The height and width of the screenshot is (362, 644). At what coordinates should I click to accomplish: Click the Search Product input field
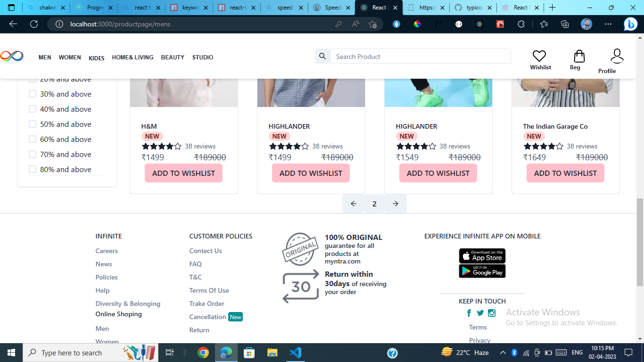pyautogui.click(x=421, y=57)
